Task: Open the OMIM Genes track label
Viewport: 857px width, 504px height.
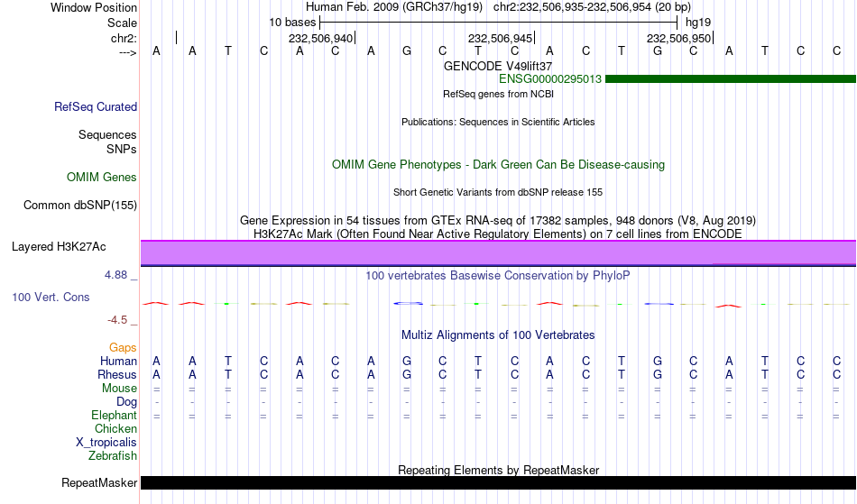Action: point(101,178)
